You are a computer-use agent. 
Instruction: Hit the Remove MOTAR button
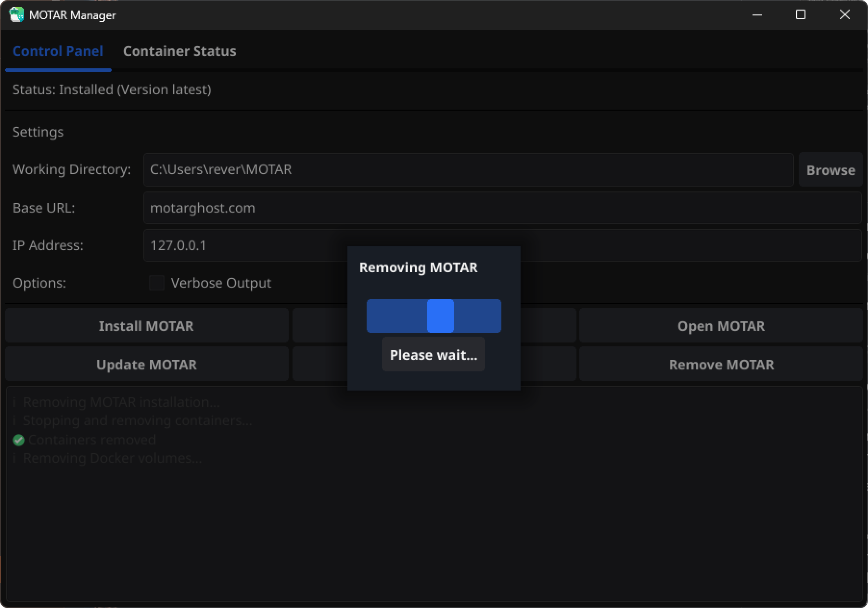(721, 365)
